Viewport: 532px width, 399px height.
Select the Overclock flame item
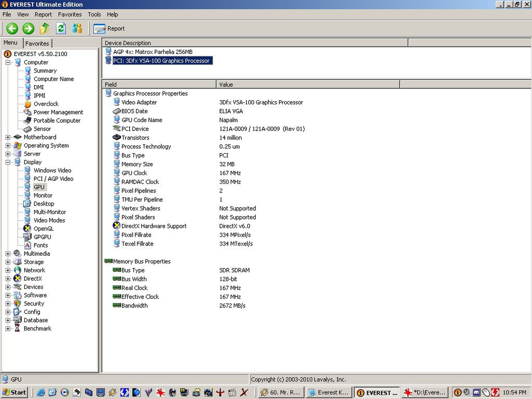(x=46, y=104)
